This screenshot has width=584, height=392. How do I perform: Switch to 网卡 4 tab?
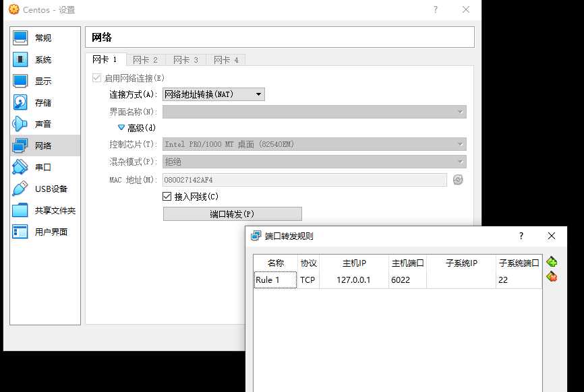226,60
